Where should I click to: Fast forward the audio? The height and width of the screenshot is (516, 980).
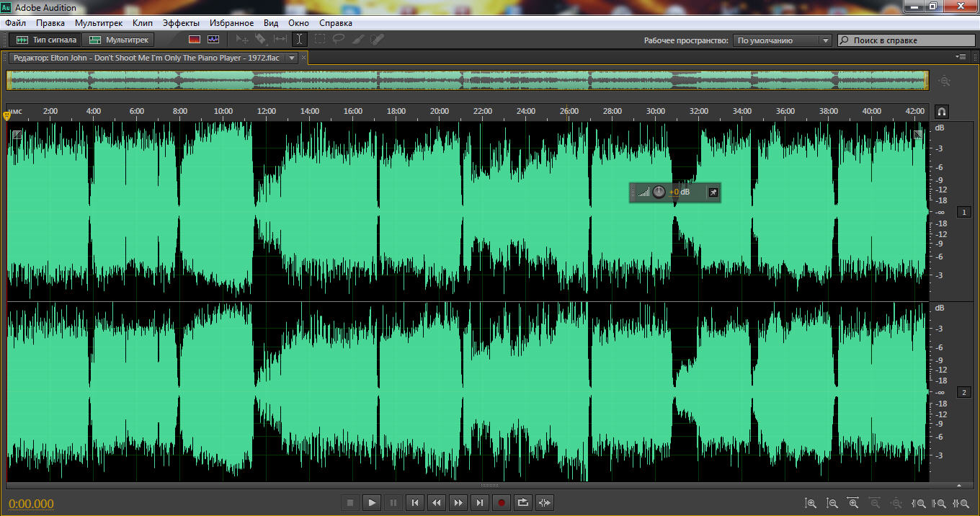point(458,502)
